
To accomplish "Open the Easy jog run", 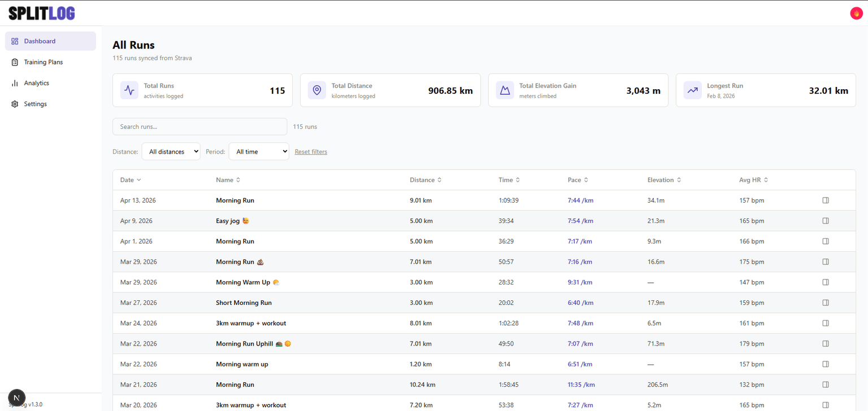I will click(x=232, y=221).
